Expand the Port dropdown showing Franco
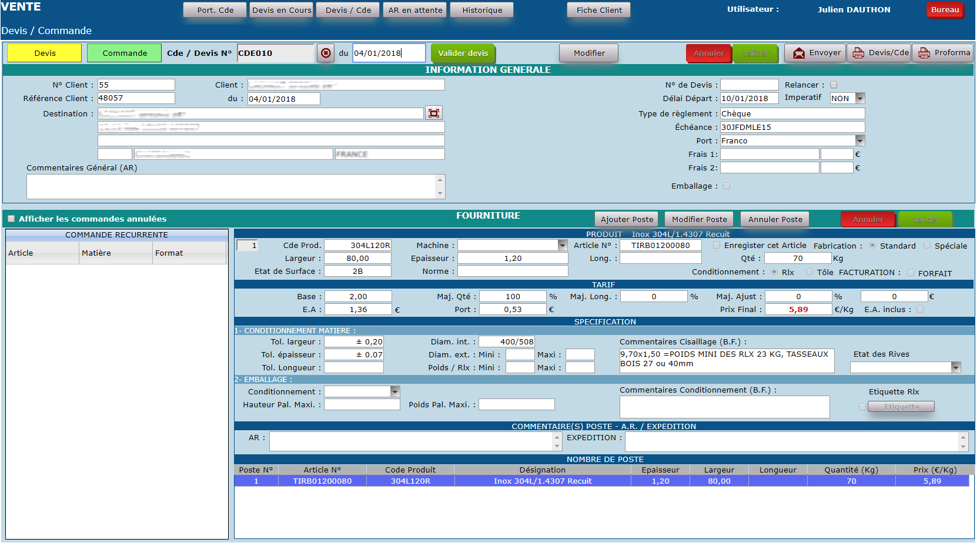Screen dimensions: 980x546 click(x=860, y=140)
